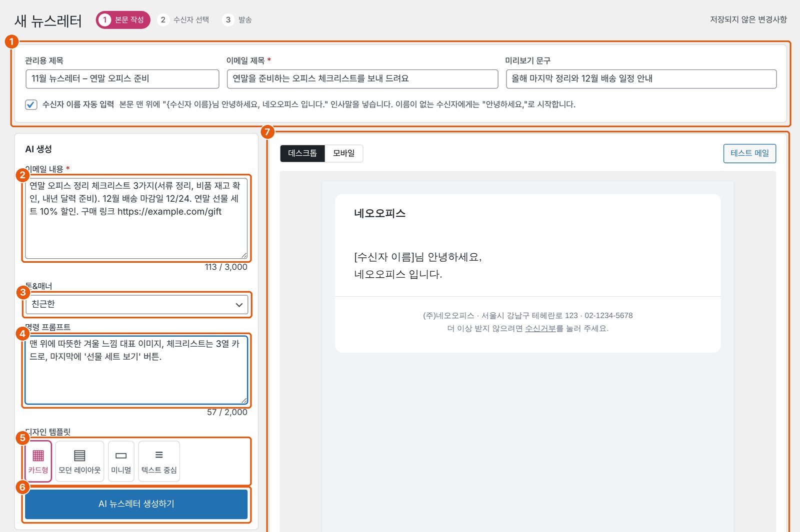Click the 수신거부 link in preview footer
Image resolution: width=800 pixels, height=532 pixels.
[x=540, y=328]
